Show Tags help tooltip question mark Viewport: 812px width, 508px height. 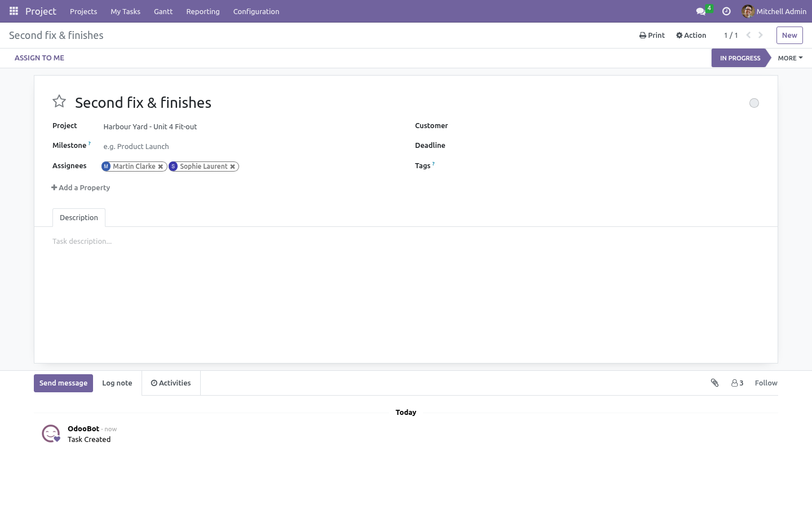point(433,164)
